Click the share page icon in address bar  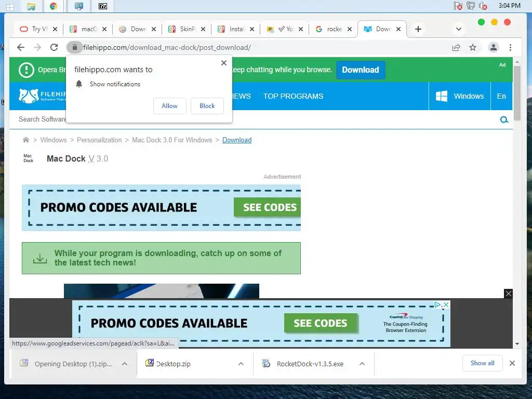[456, 47]
